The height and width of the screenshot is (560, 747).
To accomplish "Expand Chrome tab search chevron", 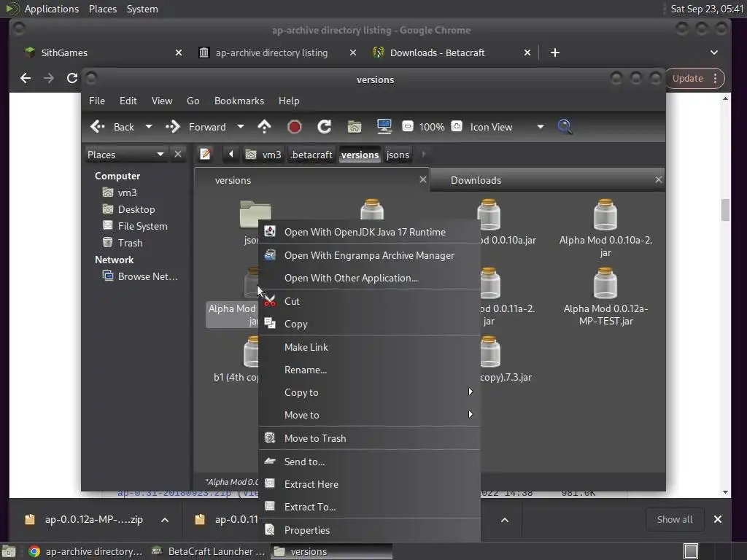I will click(x=713, y=52).
